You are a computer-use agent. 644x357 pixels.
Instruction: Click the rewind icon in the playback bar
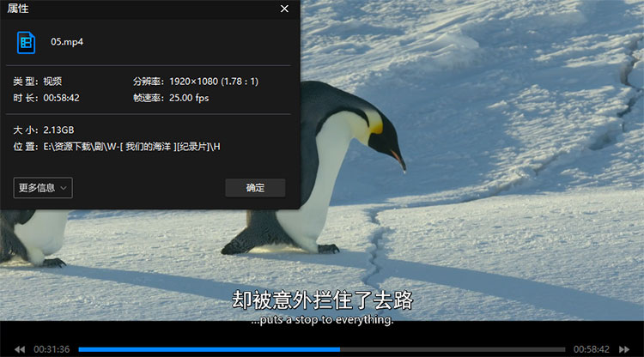click(x=19, y=349)
